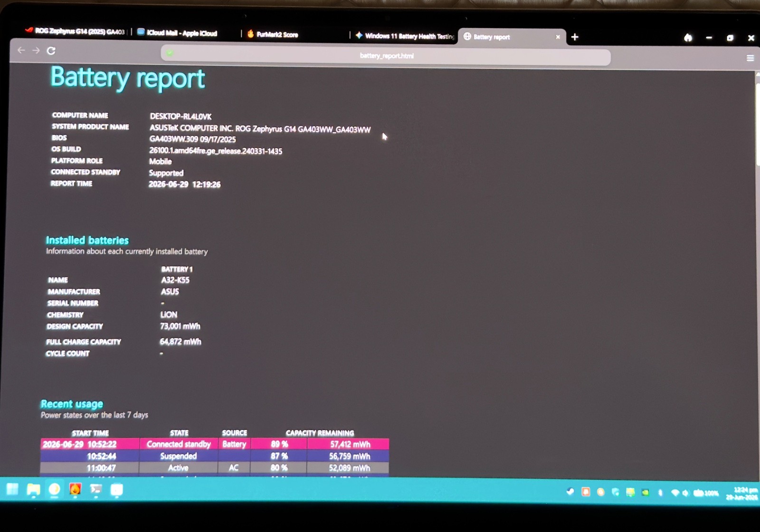Viewport: 760px width, 532px height.
Task: Click full charge capacity 64,872 mWh
Action: [x=180, y=342]
